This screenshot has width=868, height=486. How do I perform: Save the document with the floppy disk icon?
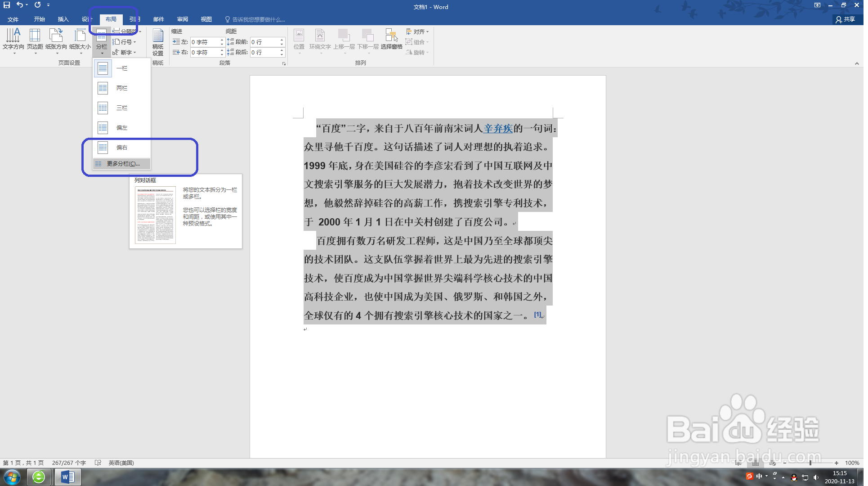click(7, 5)
